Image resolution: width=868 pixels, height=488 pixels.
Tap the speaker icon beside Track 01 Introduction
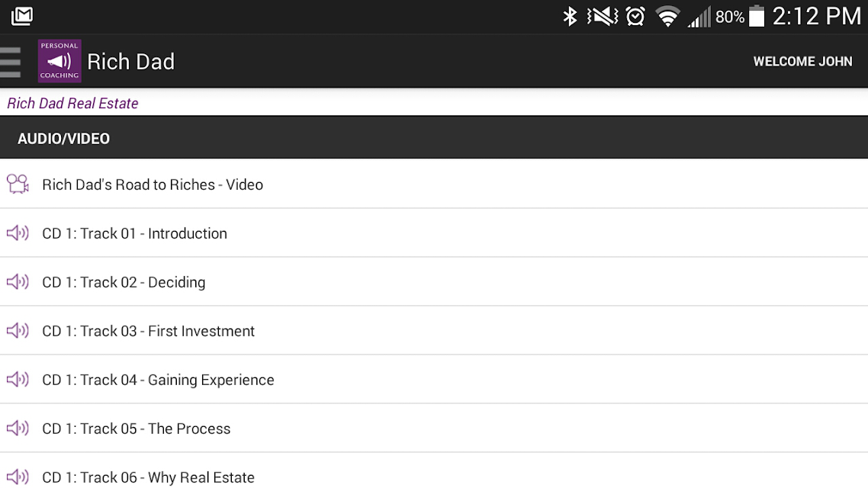(18, 233)
